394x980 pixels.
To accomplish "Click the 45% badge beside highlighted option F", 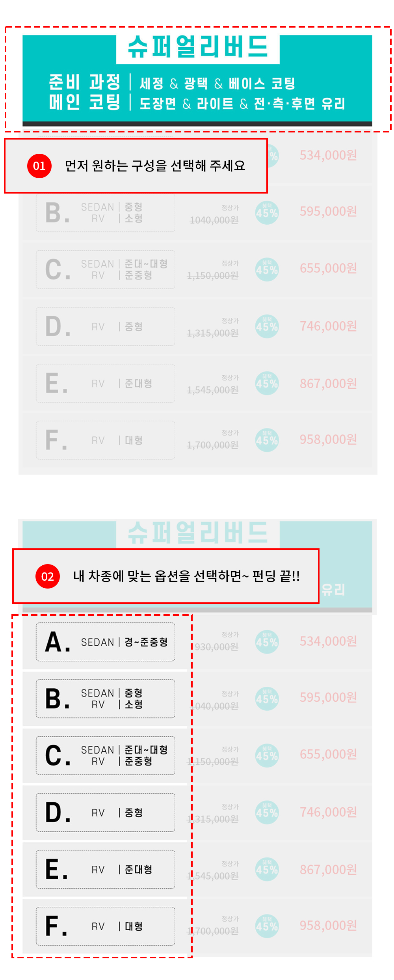I will pos(267,926).
